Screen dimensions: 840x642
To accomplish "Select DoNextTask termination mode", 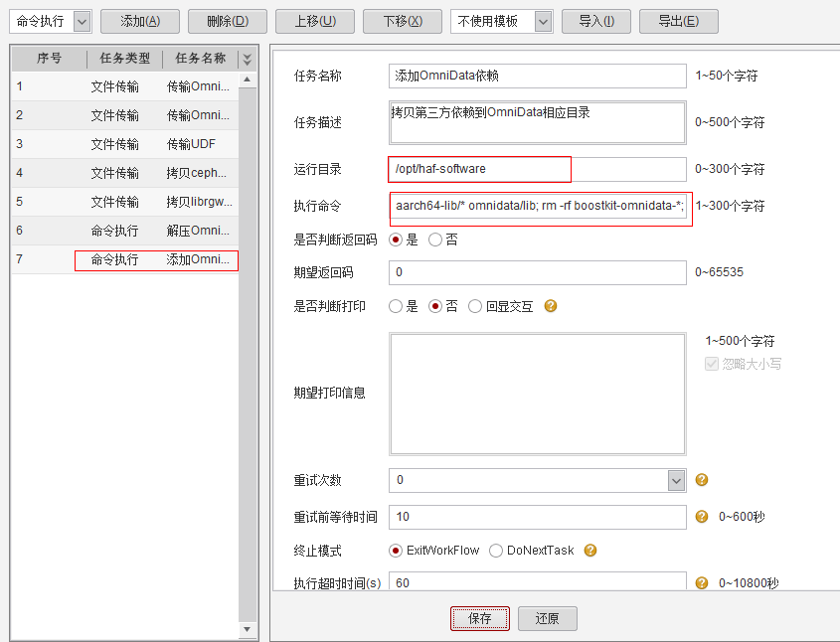I will point(495,551).
